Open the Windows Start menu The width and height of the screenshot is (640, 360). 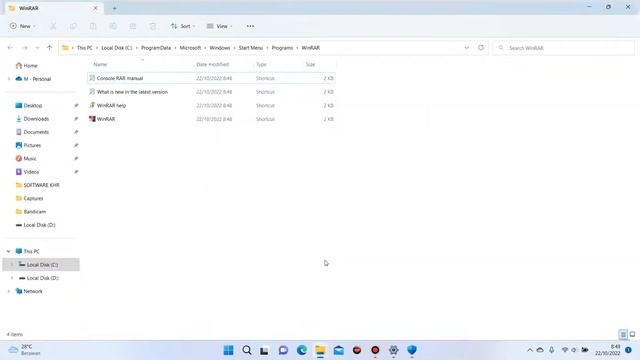pyautogui.click(x=229, y=350)
